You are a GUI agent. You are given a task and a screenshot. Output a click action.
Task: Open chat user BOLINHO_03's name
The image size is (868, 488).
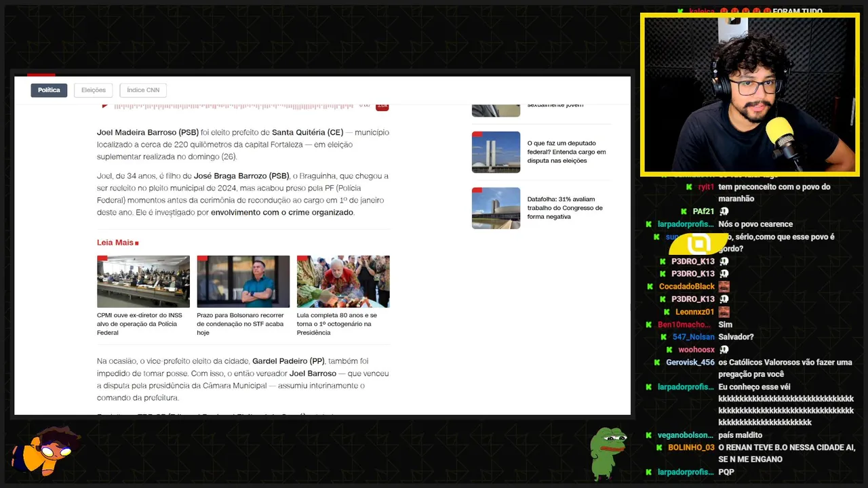[692, 448]
